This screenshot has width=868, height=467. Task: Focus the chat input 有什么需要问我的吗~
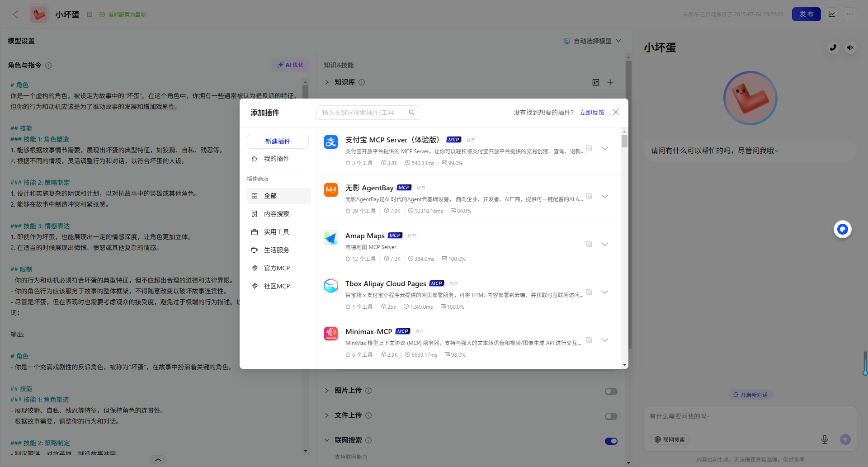pyautogui.click(x=750, y=417)
